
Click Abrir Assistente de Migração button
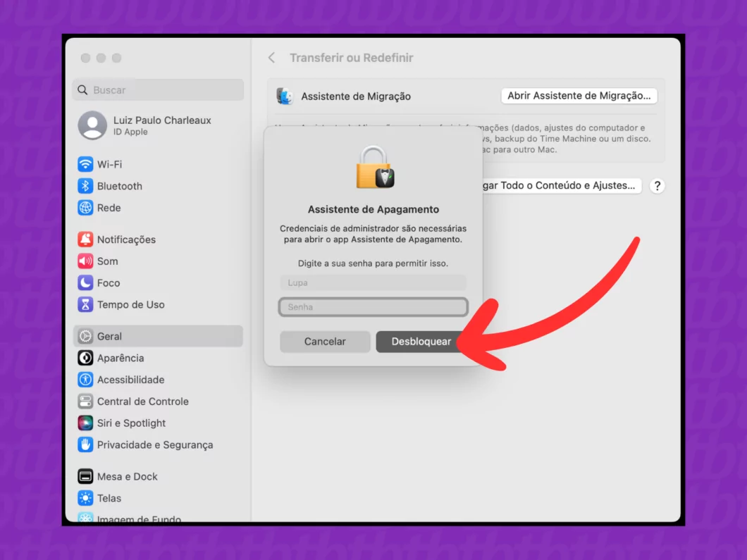pos(579,96)
